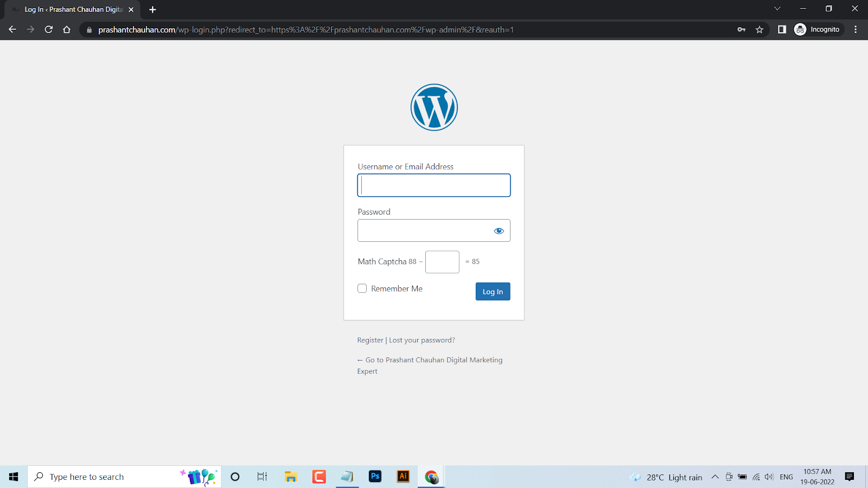Click the Type here to search box
868x488 pixels.
124,477
